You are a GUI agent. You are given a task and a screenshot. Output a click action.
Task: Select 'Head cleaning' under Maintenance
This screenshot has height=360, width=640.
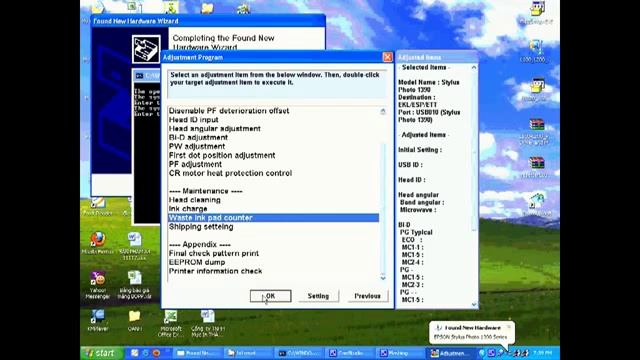coord(195,200)
